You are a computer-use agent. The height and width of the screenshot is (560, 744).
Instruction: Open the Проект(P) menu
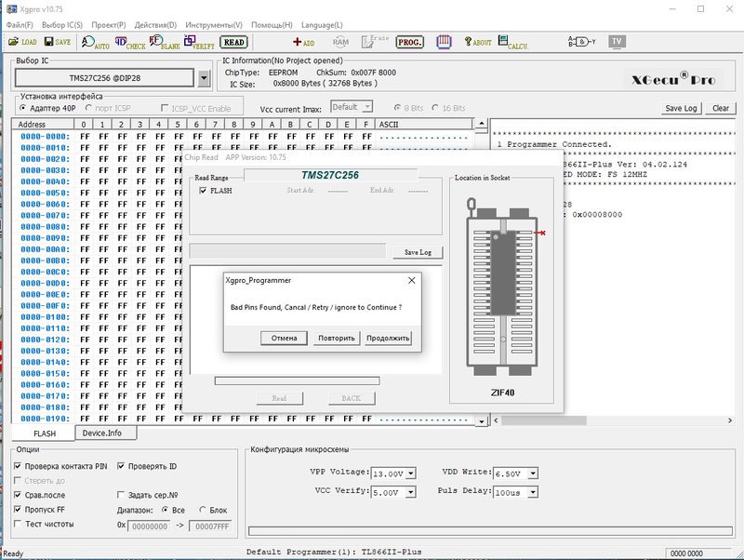click(109, 25)
